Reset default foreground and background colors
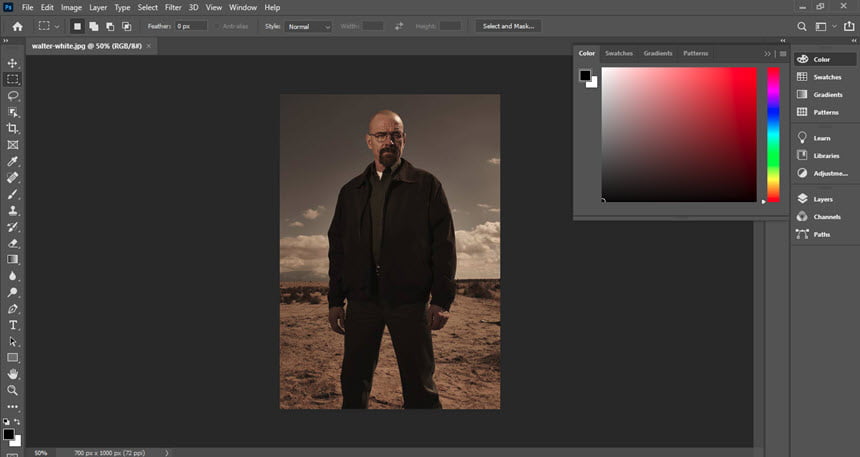860x457 pixels. coord(6,421)
